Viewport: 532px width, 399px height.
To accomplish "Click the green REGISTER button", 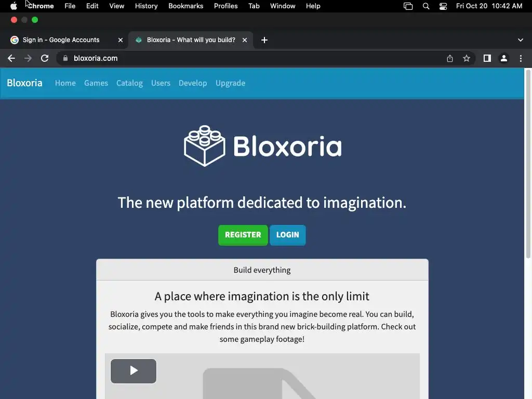I will (x=243, y=235).
